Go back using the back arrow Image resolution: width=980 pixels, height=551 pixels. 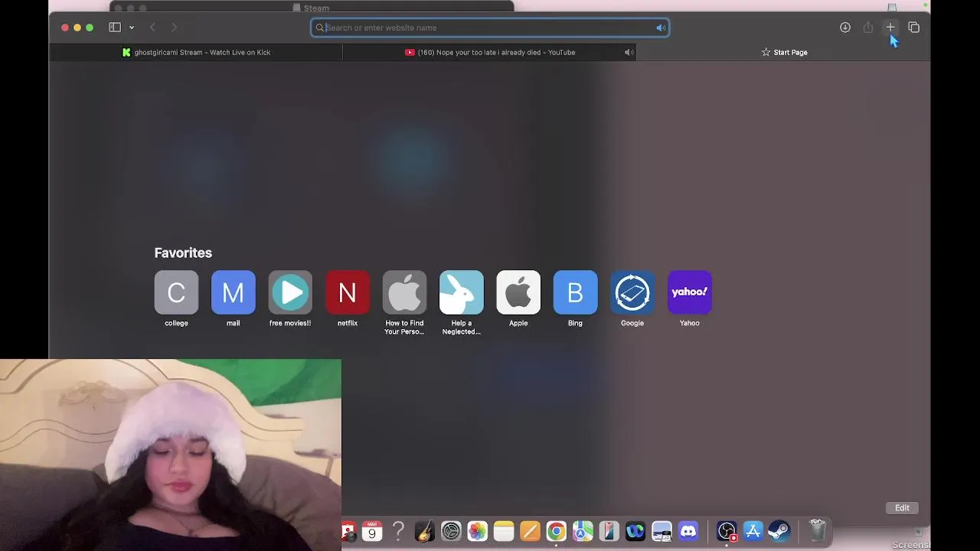click(x=152, y=28)
